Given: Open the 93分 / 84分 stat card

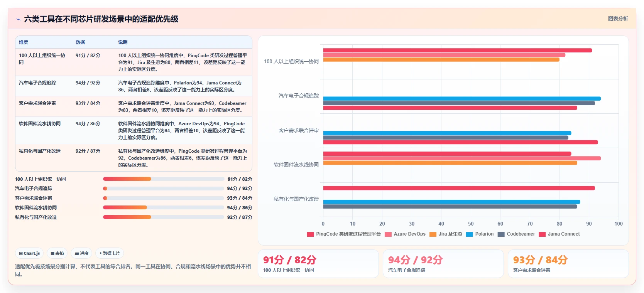Looking at the screenshot, I should 568,264.
